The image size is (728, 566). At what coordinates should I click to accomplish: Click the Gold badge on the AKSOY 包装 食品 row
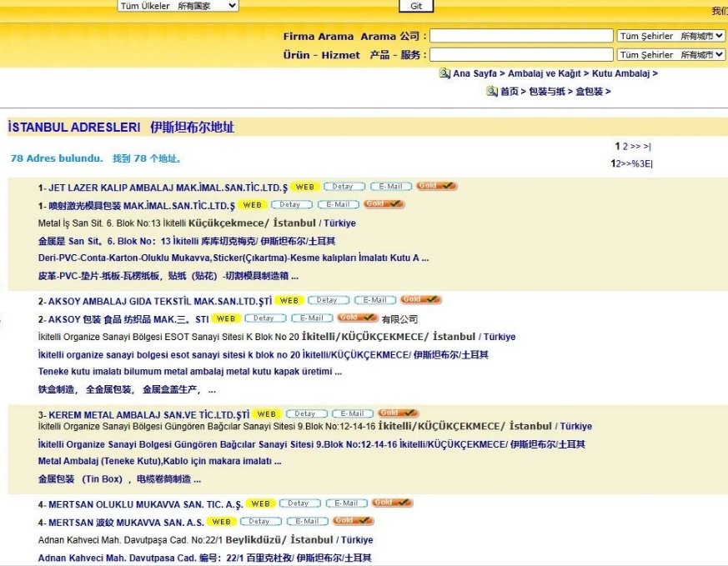tap(358, 318)
